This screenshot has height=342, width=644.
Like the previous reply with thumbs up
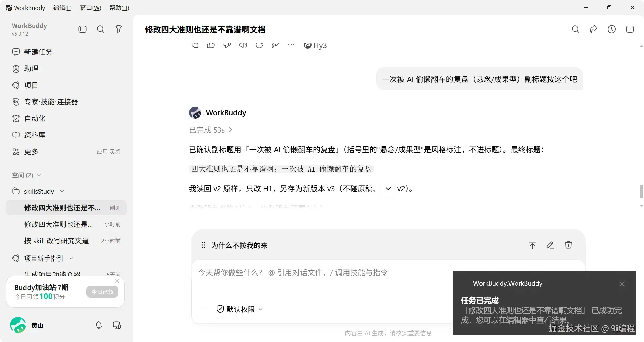(211, 45)
